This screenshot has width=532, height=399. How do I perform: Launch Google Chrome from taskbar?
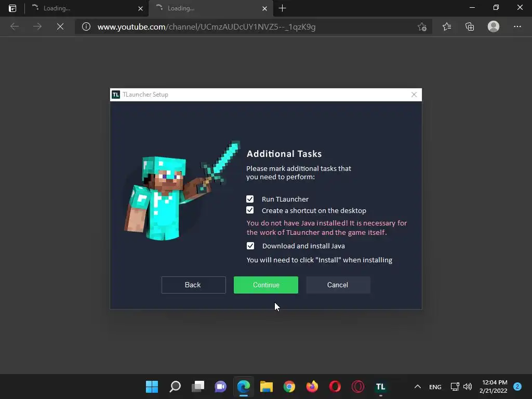tap(289, 387)
